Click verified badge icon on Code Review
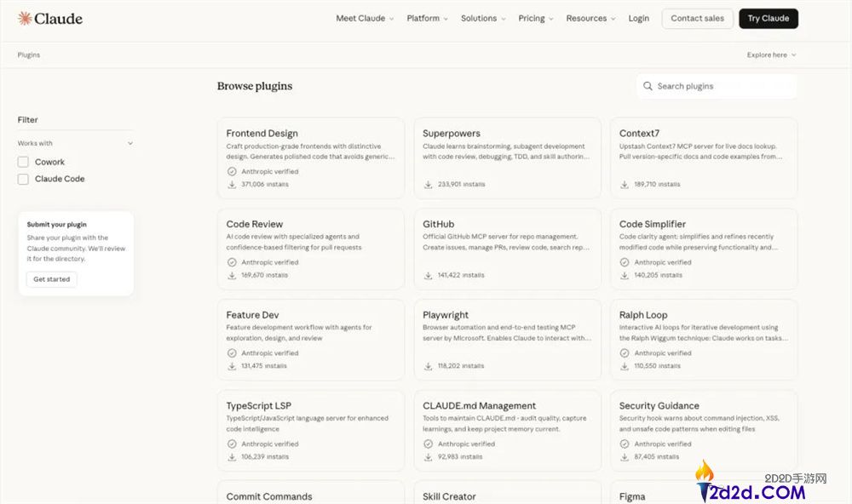This screenshot has width=852, height=504. (232, 262)
